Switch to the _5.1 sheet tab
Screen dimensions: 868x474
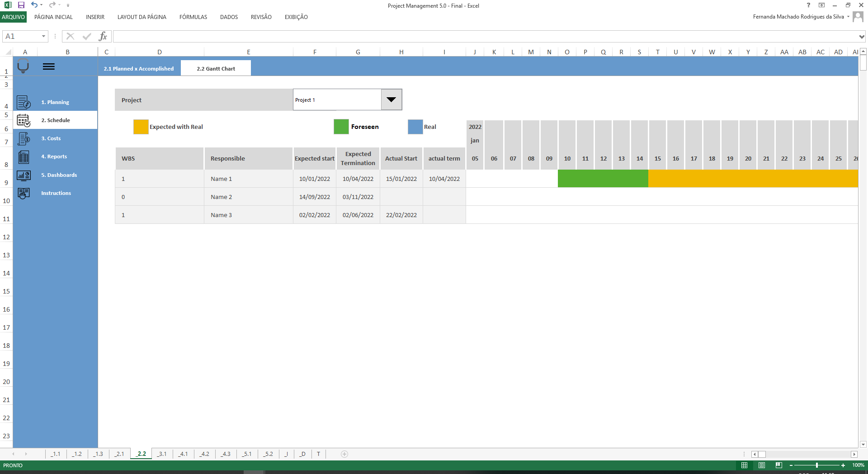[247, 454]
